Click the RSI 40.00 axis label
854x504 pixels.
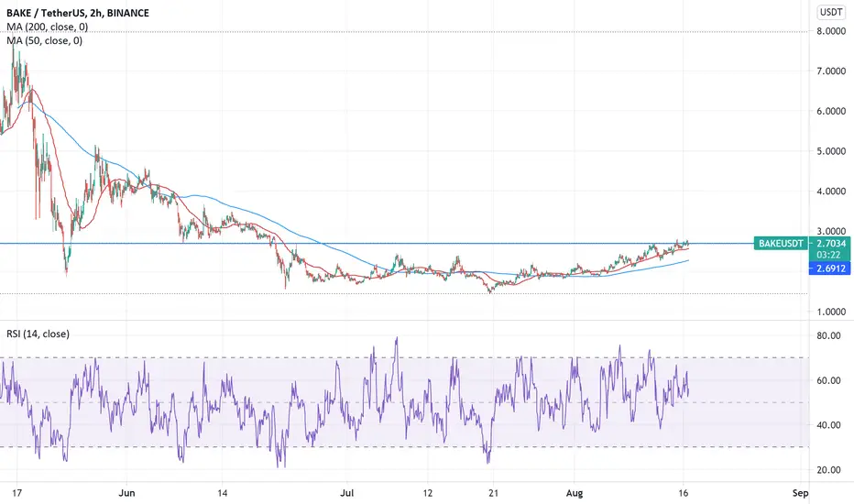click(x=829, y=425)
